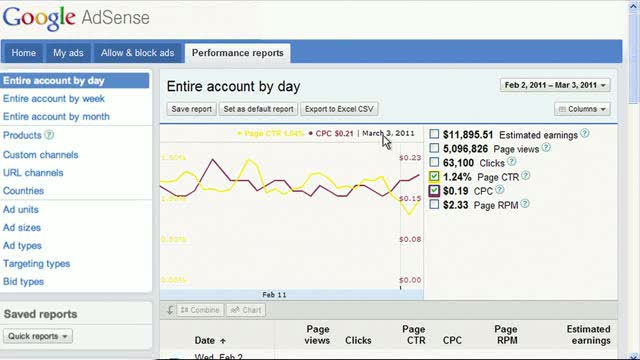Open the Ad types report
Image resolution: width=640 pixels, height=360 pixels.
(x=22, y=246)
